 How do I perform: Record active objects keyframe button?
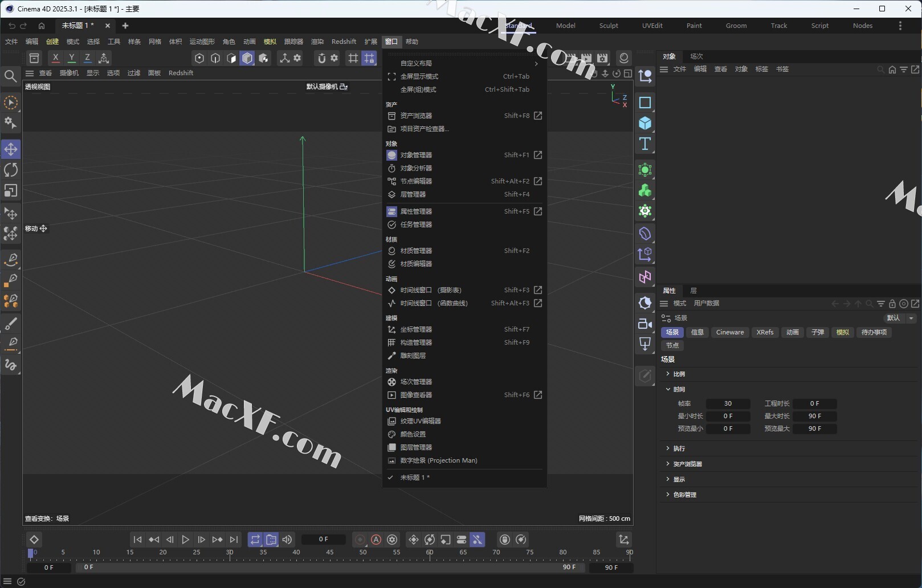click(x=360, y=540)
